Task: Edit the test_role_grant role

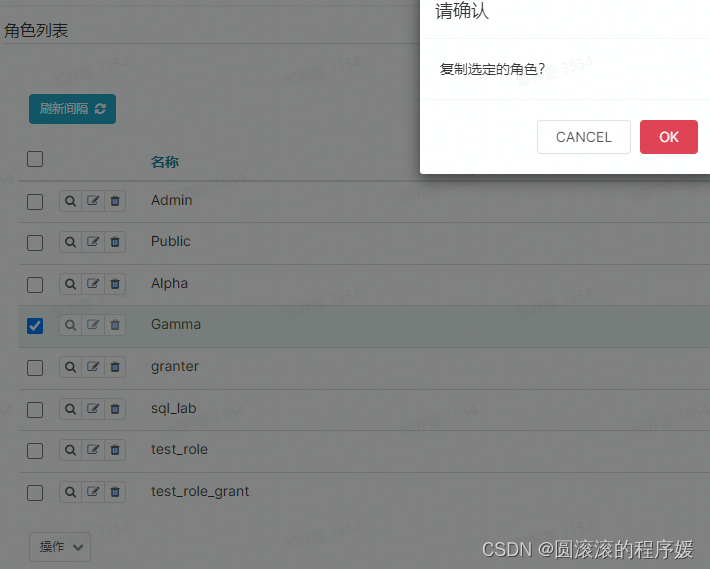Action: click(x=93, y=492)
